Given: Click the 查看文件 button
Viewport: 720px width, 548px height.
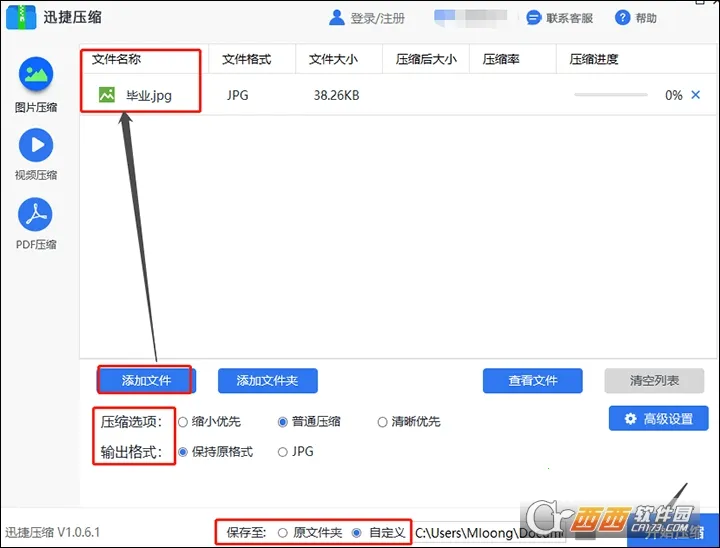Looking at the screenshot, I should (x=532, y=381).
